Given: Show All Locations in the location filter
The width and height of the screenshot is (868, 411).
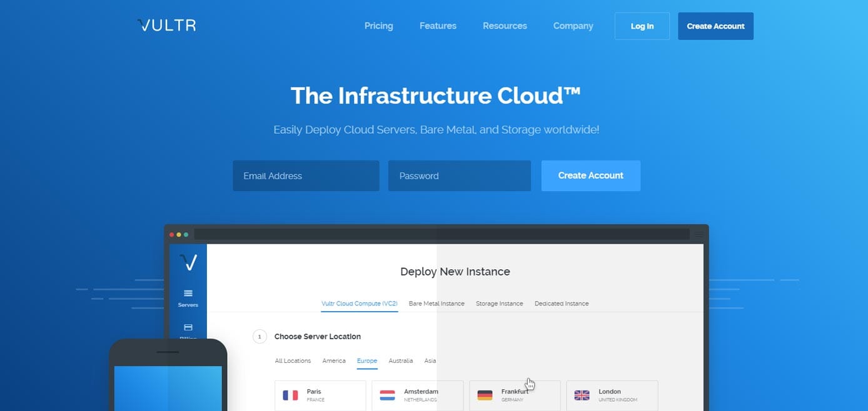Looking at the screenshot, I should click(x=293, y=360).
